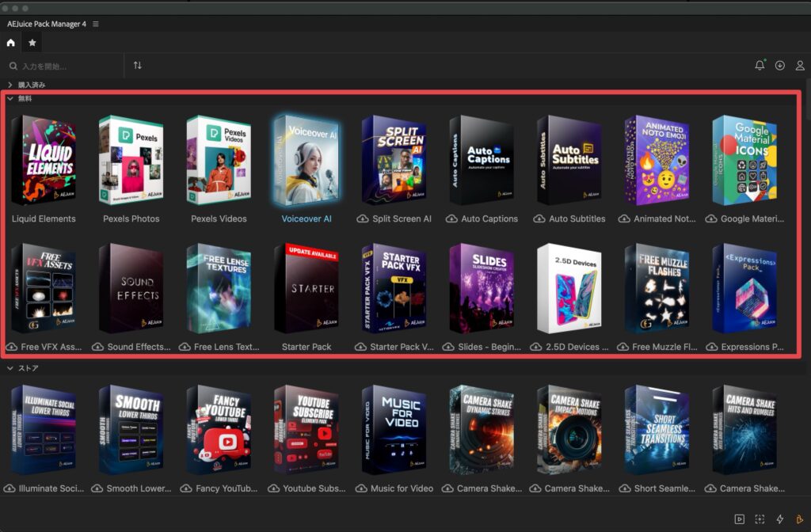Select the Voiceover AI pack box

tap(307, 160)
